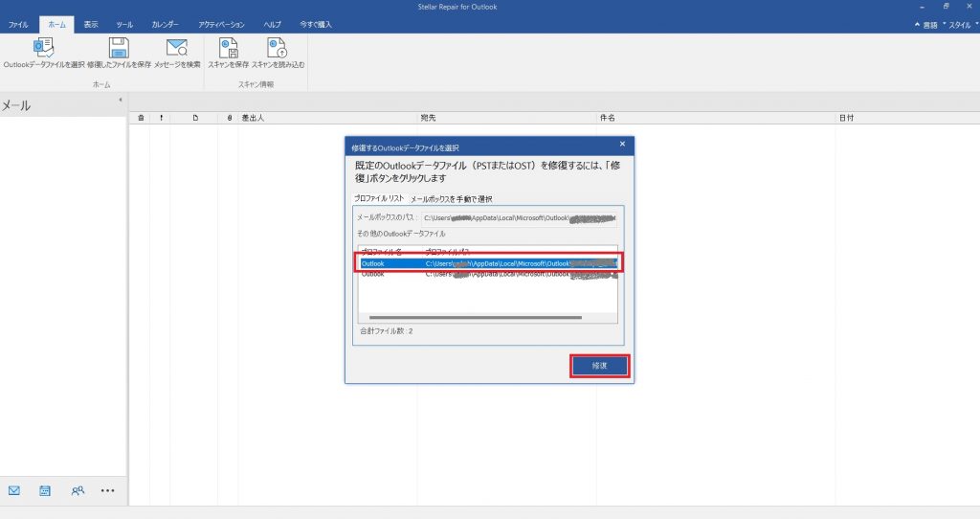The height and width of the screenshot is (519, 980).
Task: Close the 修復するOutlookデータファイルを選択 dialog
Action: (622, 145)
